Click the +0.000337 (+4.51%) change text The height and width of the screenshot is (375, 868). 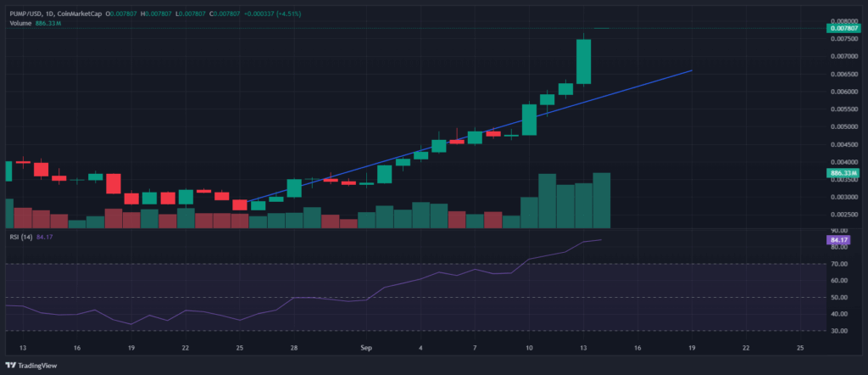click(272, 14)
